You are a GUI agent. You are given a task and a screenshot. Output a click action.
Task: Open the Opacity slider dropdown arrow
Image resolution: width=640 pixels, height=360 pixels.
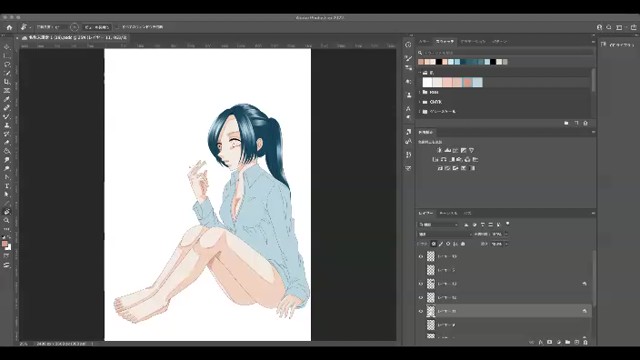[x=507, y=234]
